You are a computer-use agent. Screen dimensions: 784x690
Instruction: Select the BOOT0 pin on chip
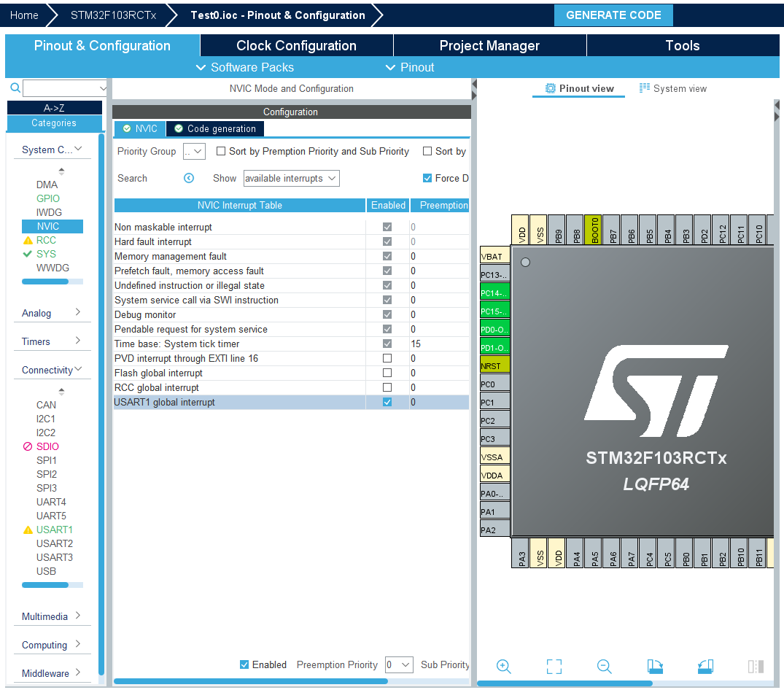(594, 230)
